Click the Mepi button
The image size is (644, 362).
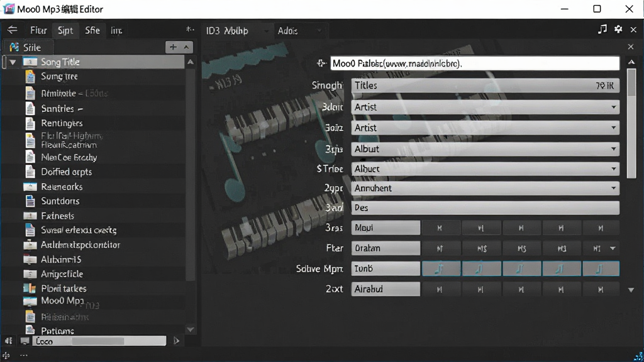[x=386, y=228]
